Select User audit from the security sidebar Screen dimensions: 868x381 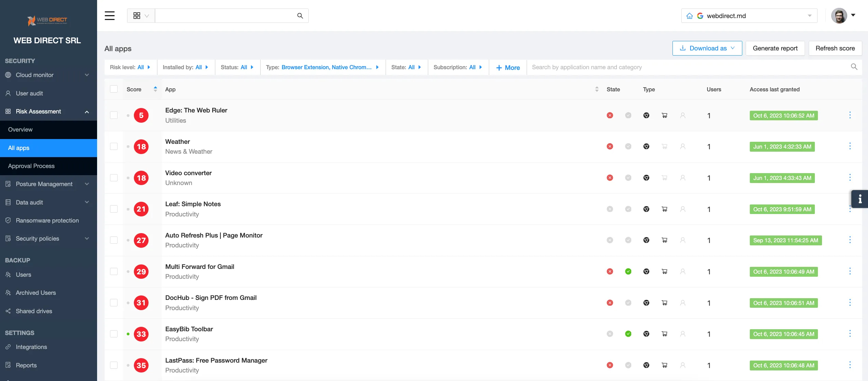(x=30, y=93)
